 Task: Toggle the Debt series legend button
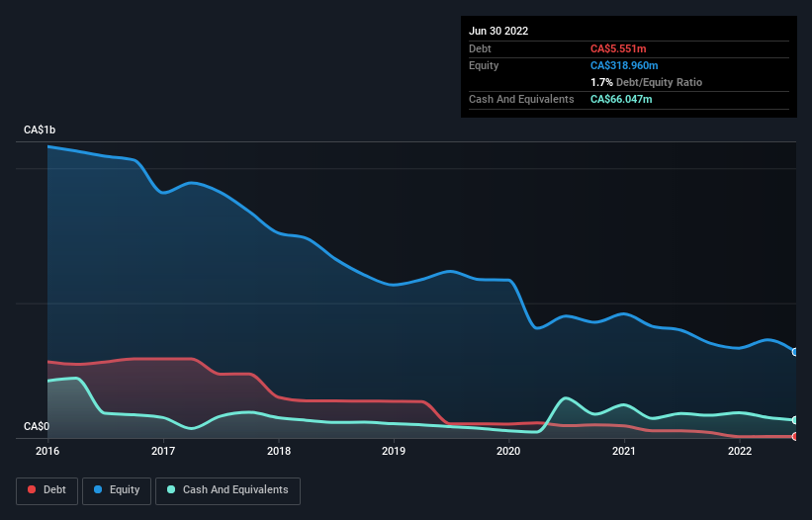click(47, 490)
